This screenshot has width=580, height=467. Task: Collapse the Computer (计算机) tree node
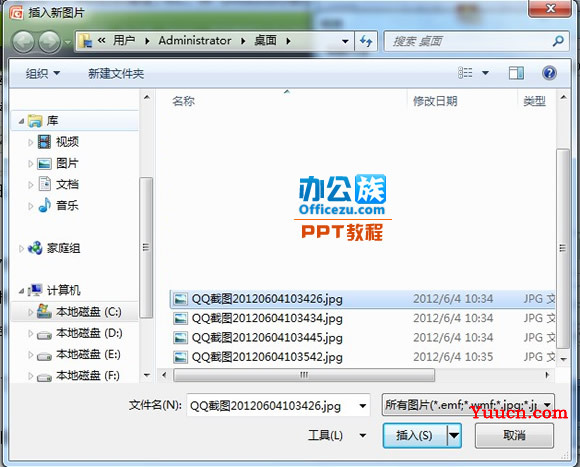click(x=21, y=291)
